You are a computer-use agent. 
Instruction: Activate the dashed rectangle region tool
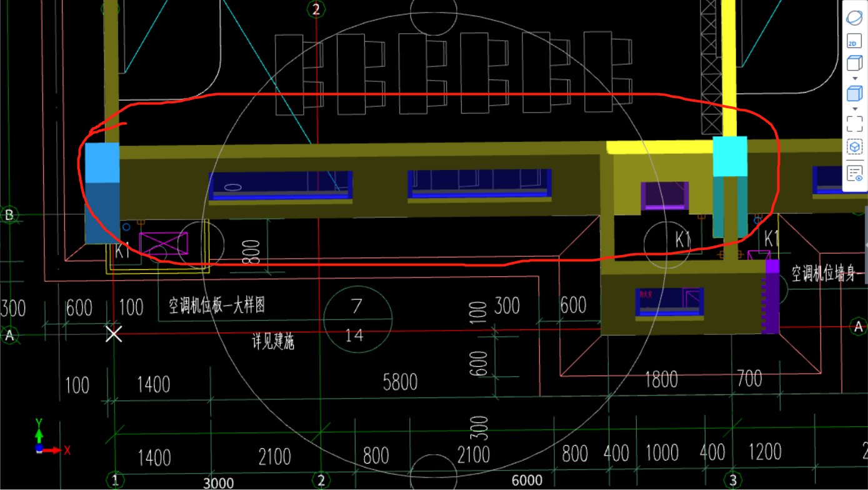coord(854,124)
